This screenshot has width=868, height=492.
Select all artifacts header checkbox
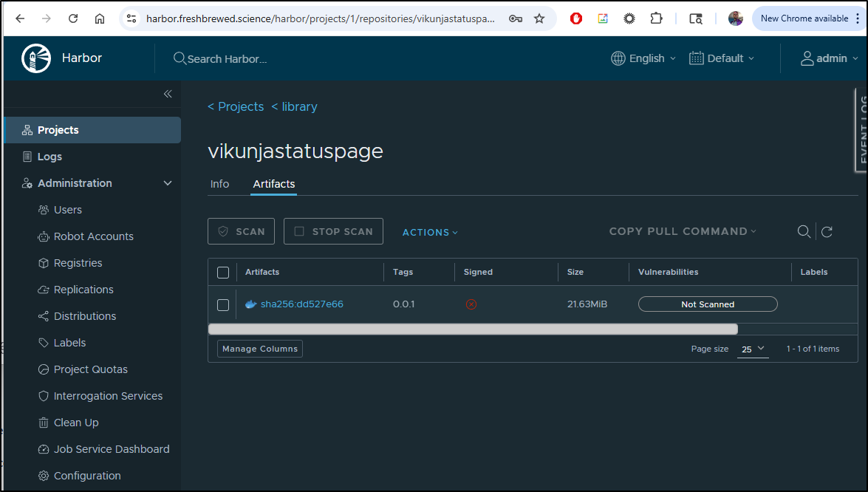(223, 273)
